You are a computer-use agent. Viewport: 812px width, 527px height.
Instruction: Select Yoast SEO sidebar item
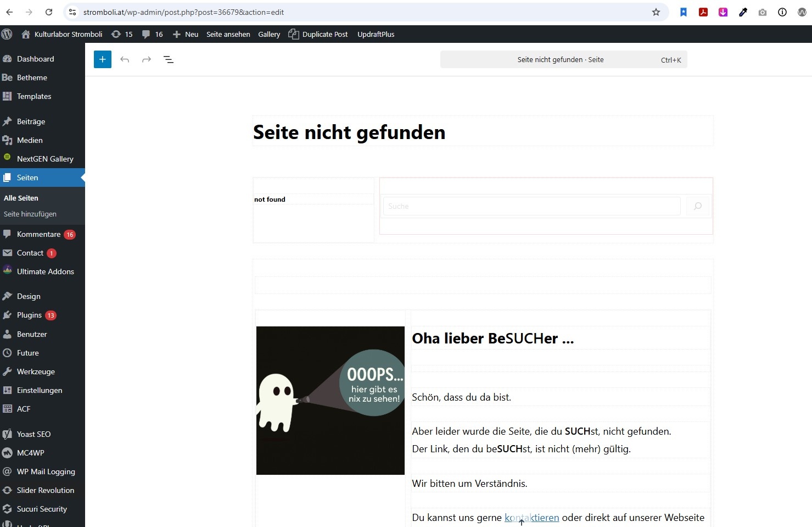pos(33,434)
